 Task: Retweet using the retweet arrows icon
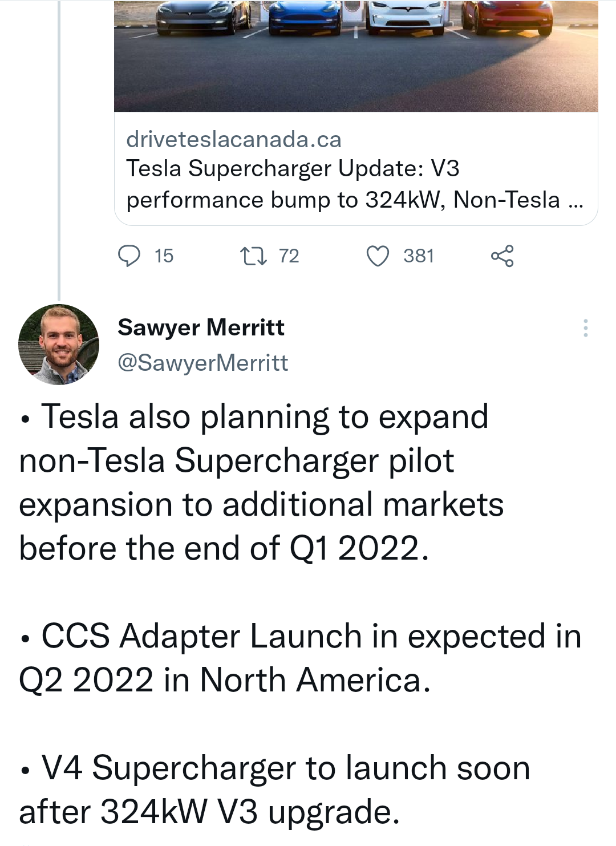tap(253, 256)
